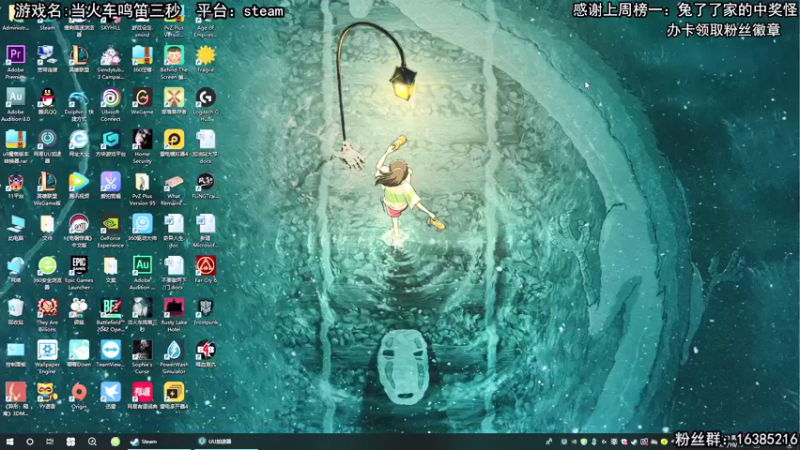Open Rusty Lake Hotel shortcut
Viewport: 800px width, 450px height.
(x=174, y=308)
